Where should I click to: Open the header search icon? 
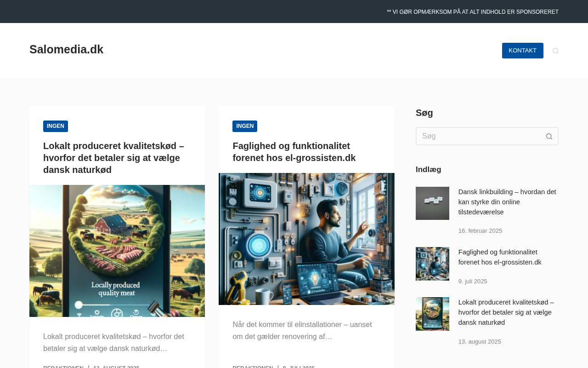(555, 51)
